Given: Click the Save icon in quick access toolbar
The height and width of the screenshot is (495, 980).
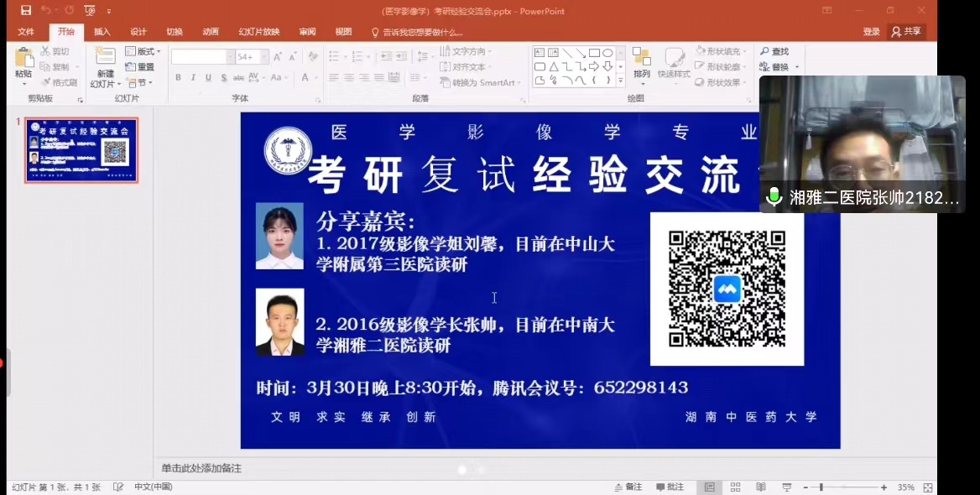Looking at the screenshot, I should click(26, 11).
